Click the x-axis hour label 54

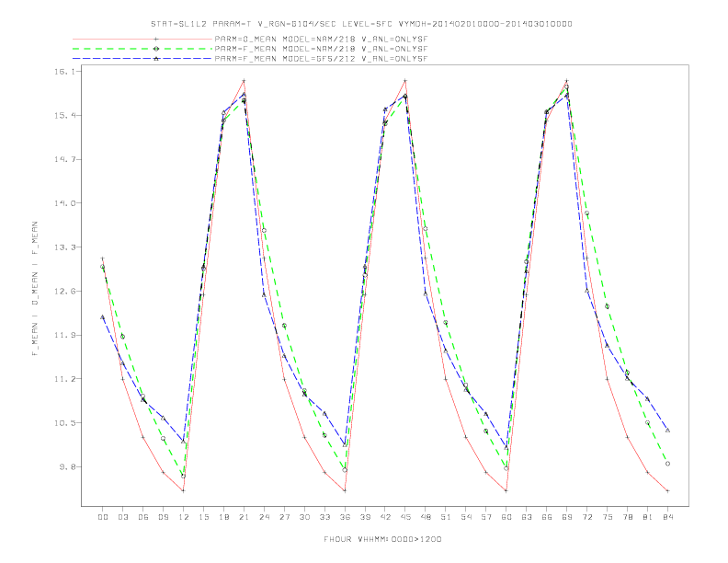pyautogui.click(x=466, y=517)
